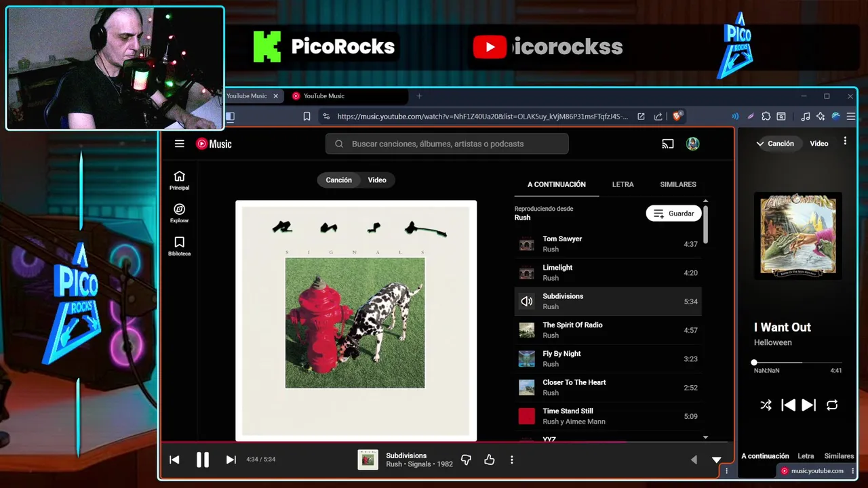
Task: Skip to previous track in bottom bar
Action: tap(174, 460)
